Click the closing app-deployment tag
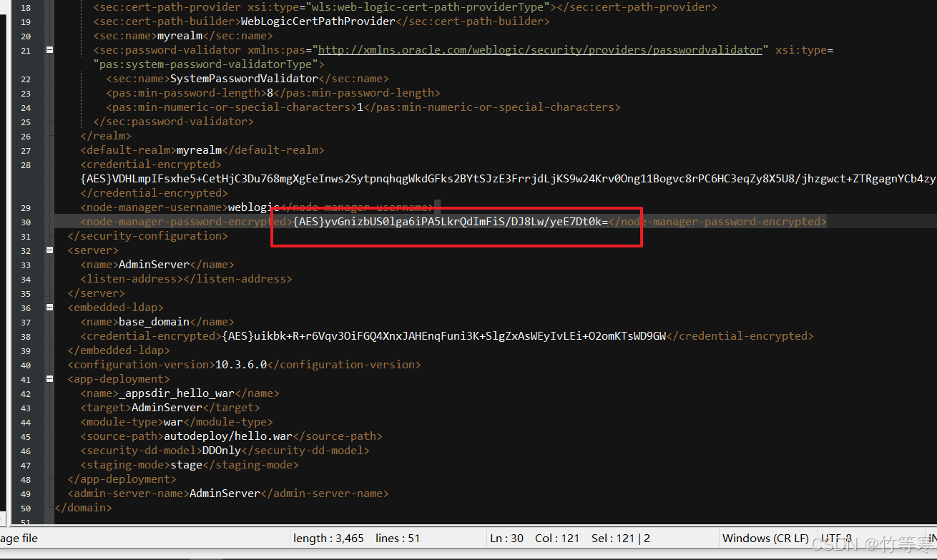This screenshot has width=937, height=560. point(122,479)
